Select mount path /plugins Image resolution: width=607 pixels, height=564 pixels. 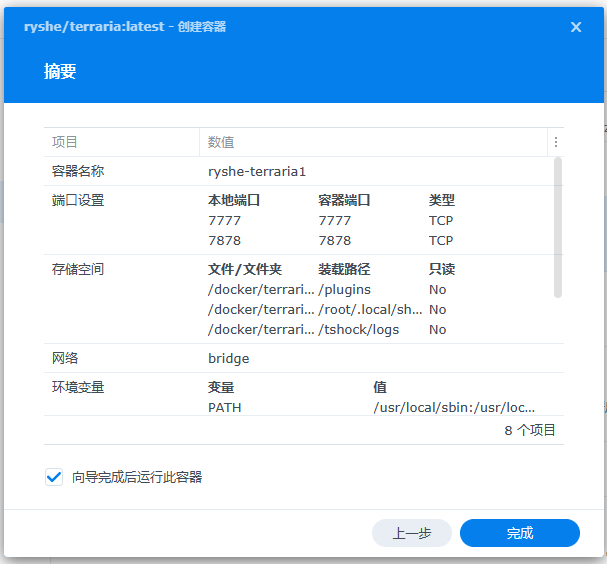pos(344,290)
